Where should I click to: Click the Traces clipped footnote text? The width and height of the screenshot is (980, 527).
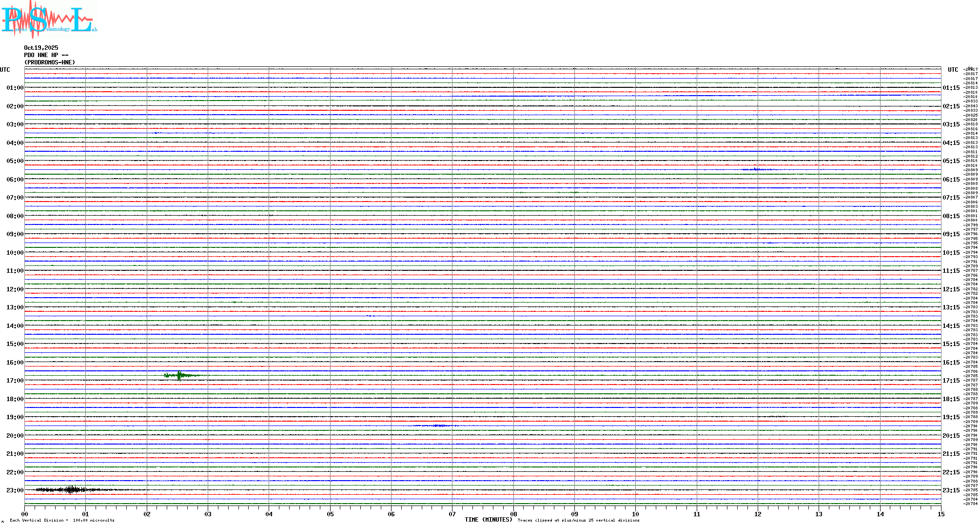578,520
